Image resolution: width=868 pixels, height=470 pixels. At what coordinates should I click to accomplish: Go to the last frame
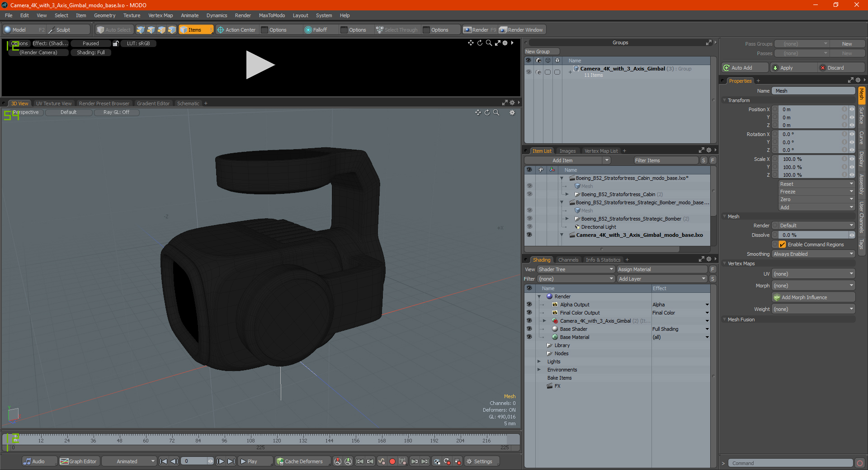click(231, 461)
